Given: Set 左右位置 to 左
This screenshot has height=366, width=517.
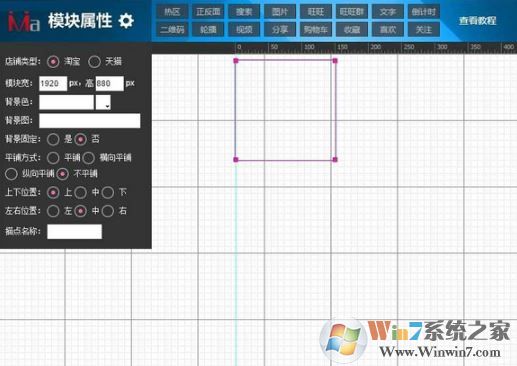Looking at the screenshot, I should pyautogui.click(x=53, y=211).
